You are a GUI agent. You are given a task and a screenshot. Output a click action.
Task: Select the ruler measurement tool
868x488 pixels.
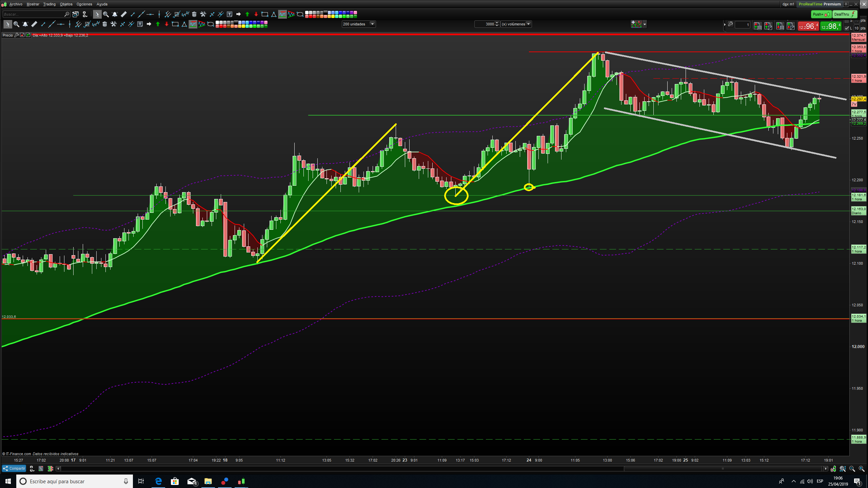pos(124,14)
